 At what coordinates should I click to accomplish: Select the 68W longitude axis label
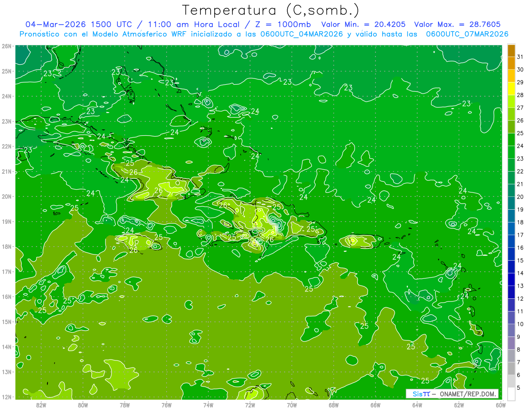333,405
